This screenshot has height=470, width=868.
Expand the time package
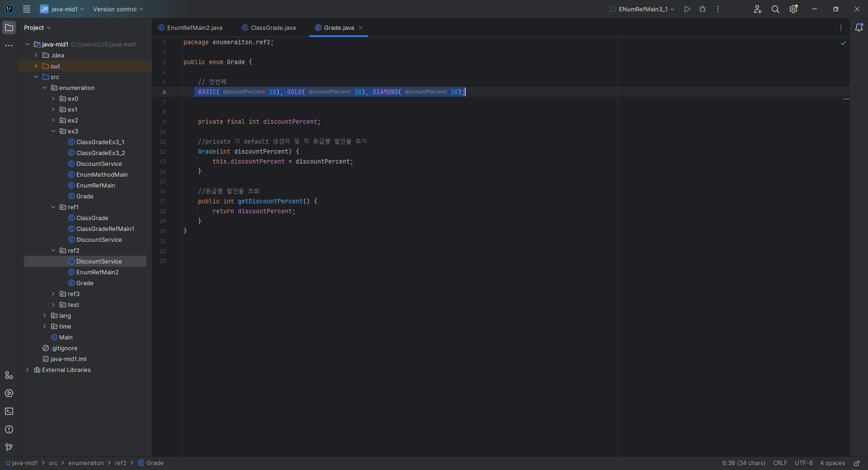coord(45,326)
